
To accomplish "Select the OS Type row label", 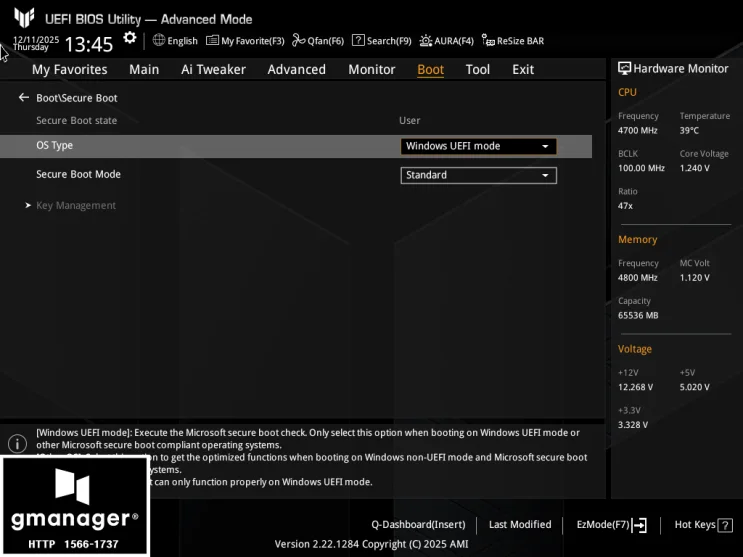I will tap(54, 146).
